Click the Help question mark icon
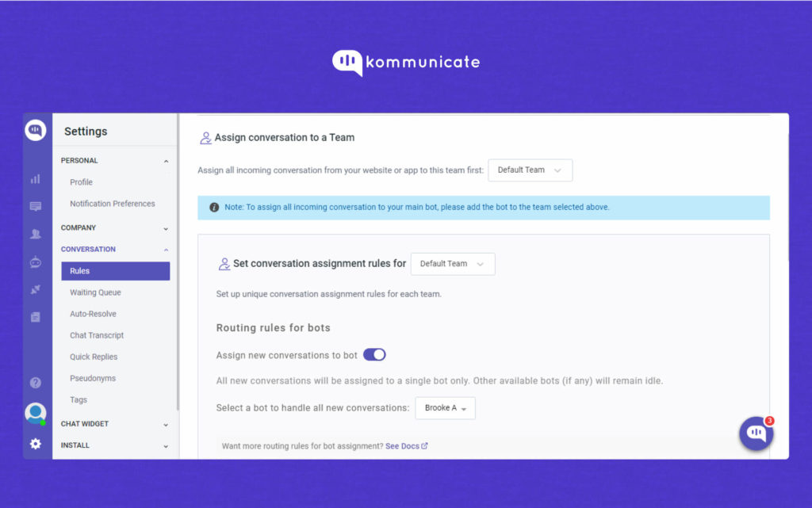 (35, 383)
